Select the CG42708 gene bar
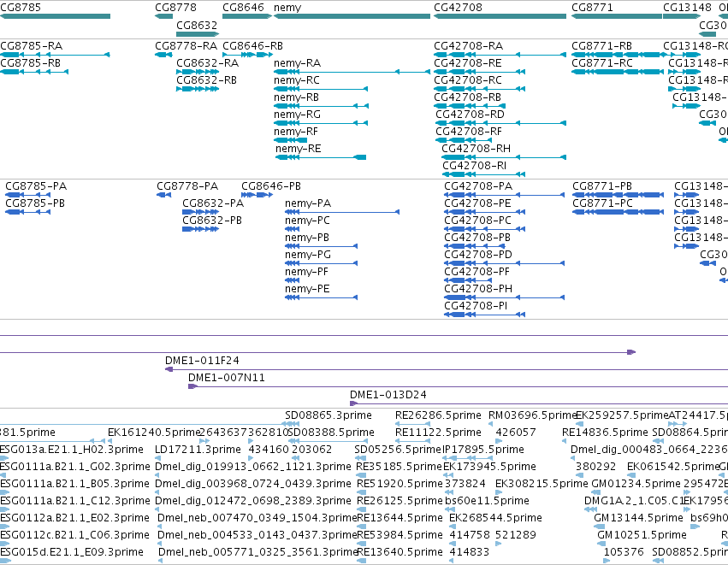The image size is (728, 565). [500, 16]
